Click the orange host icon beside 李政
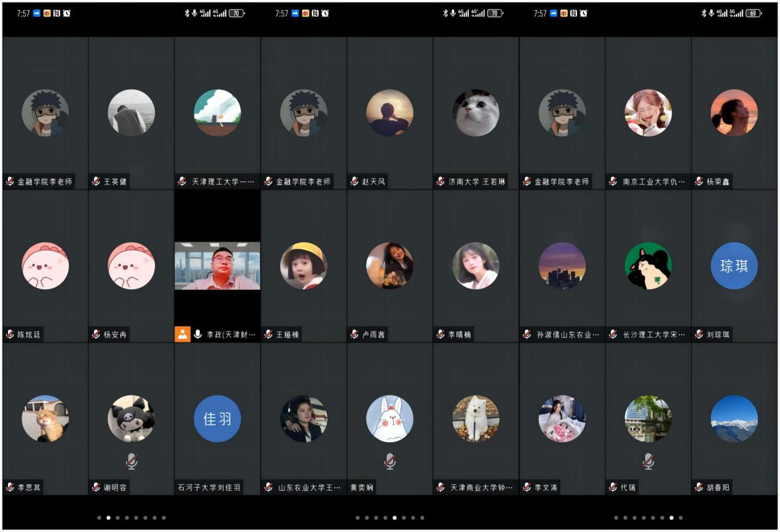This screenshot has height=532, width=780. (x=183, y=334)
